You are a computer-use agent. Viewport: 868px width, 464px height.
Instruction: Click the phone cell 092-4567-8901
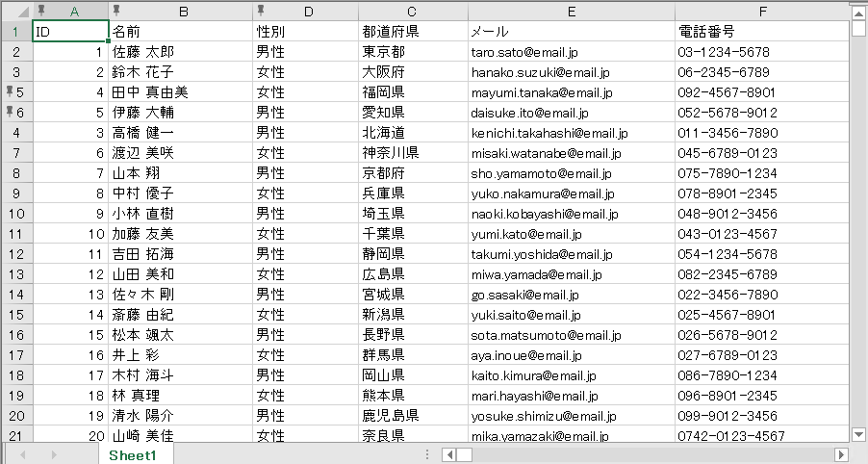pyautogui.click(x=762, y=91)
